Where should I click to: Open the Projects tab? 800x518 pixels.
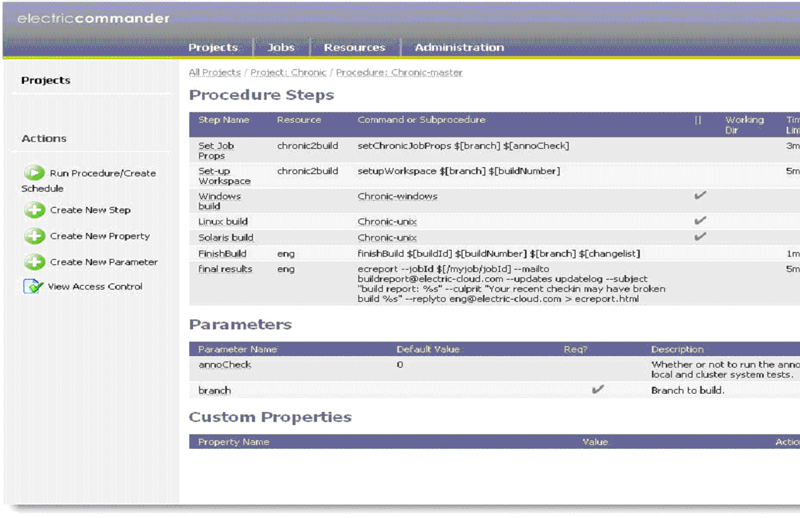point(213,47)
